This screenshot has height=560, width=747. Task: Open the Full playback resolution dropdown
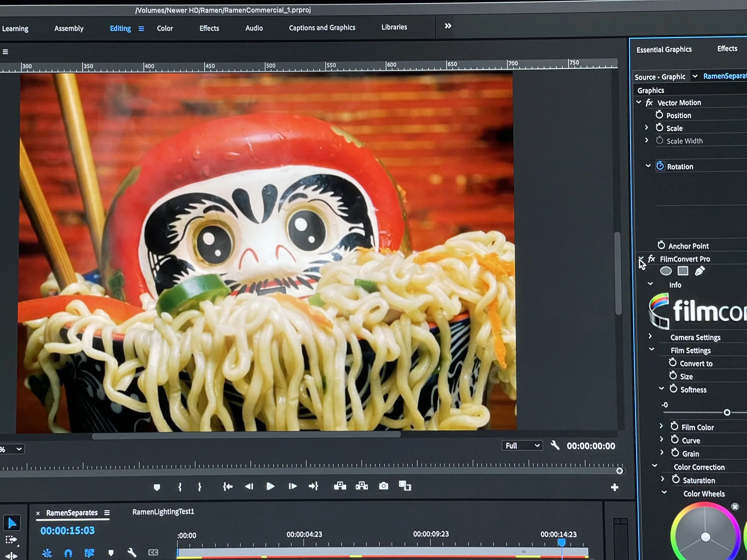(x=522, y=446)
